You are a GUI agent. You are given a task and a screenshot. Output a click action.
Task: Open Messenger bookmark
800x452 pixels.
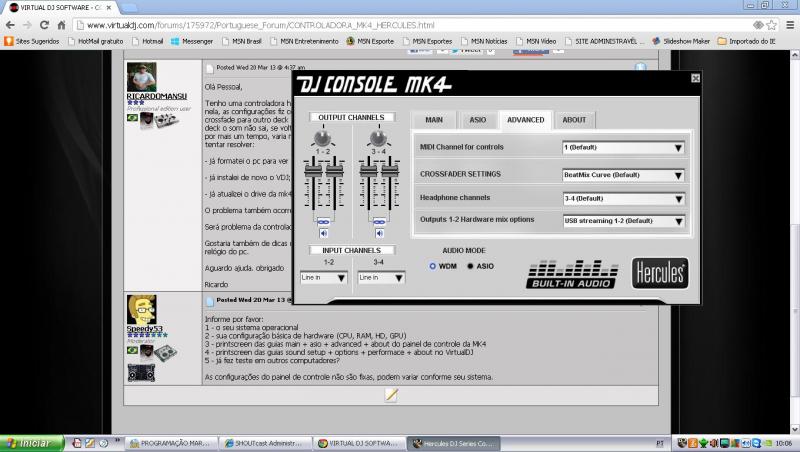192,41
